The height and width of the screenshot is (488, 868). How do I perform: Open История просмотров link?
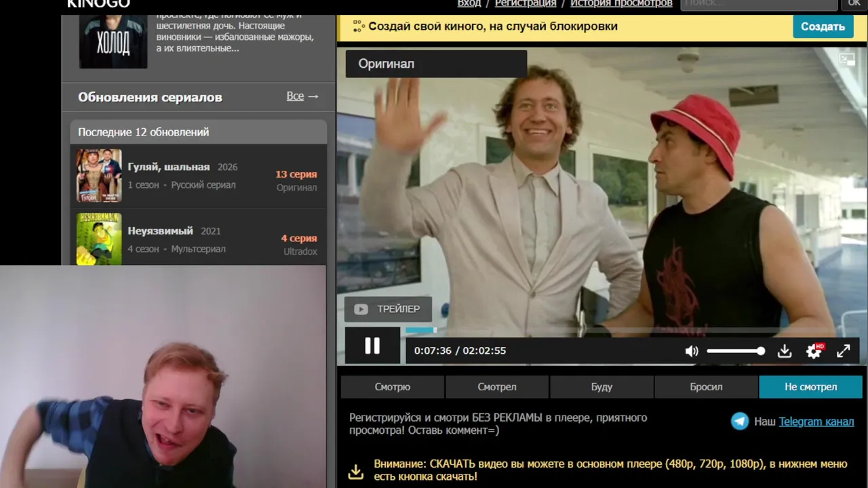(x=621, y=3)
